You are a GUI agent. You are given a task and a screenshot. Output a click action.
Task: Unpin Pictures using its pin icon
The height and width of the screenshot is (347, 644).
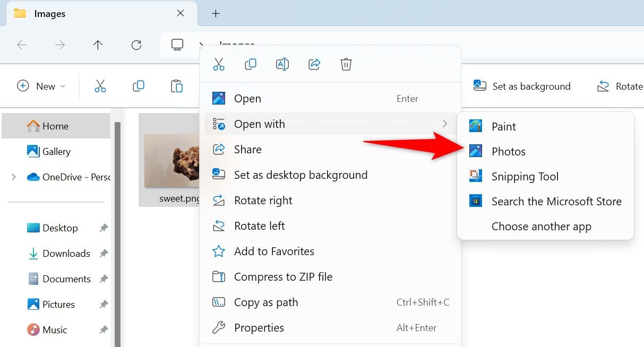104,304
